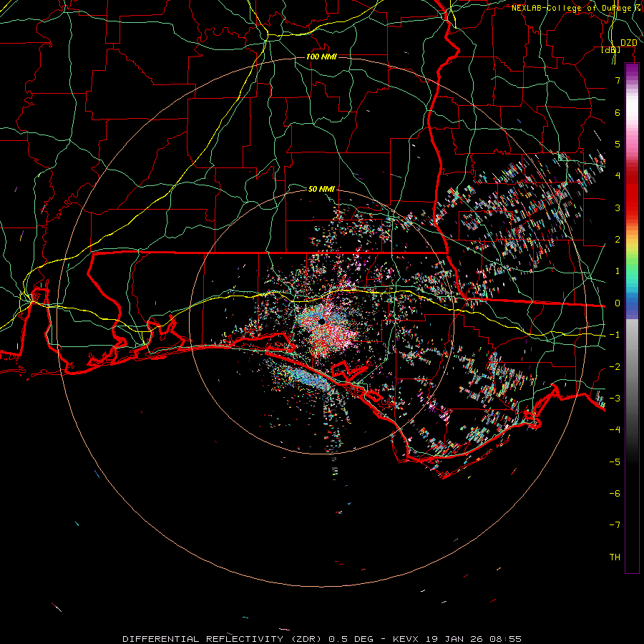The image size is (644, 644).
Task: Click the Differential Reflectivity title caption
Action: coord(322,639)
